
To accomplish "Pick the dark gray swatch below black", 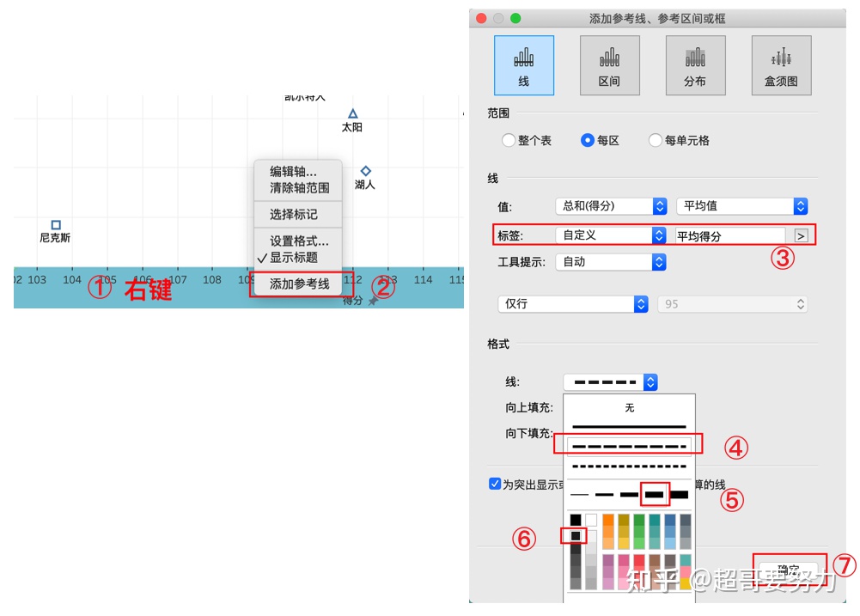I will [576, 535].
